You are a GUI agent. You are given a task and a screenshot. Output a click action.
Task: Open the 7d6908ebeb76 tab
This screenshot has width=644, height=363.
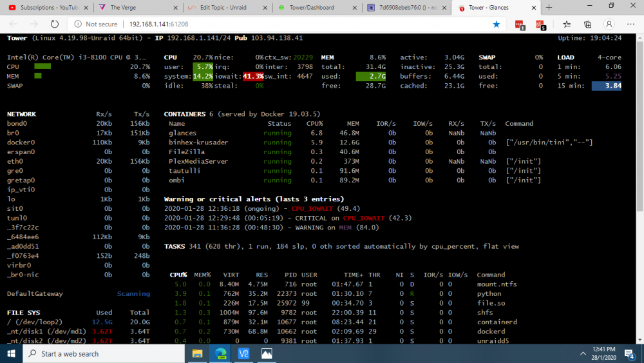(x=406, y=7)
